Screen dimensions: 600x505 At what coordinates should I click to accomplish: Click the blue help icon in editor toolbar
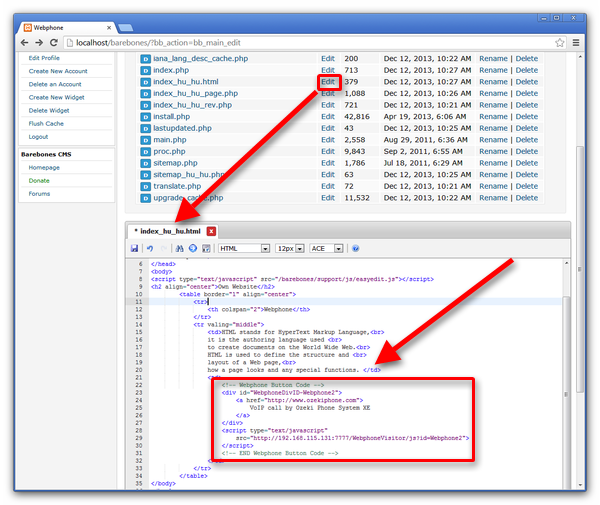pyautogui.click(x=355, y=248)
